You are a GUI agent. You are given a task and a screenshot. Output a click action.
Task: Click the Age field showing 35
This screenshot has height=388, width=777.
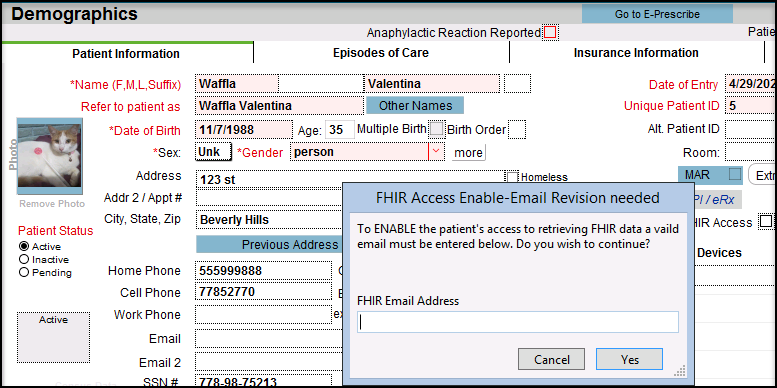click(340, 130)
